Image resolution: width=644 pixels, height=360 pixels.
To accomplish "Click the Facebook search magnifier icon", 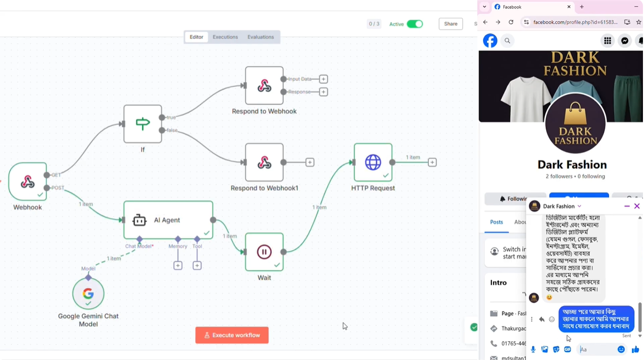I will [x=507, y=41].
